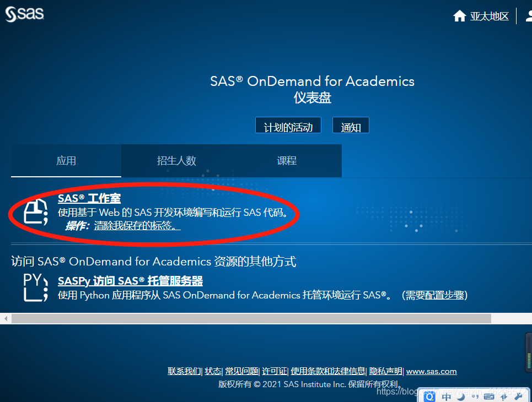The height and width of the screenshot is (402, 532).
Task: Click the SAS logo
Action: [x=24, y=14]
